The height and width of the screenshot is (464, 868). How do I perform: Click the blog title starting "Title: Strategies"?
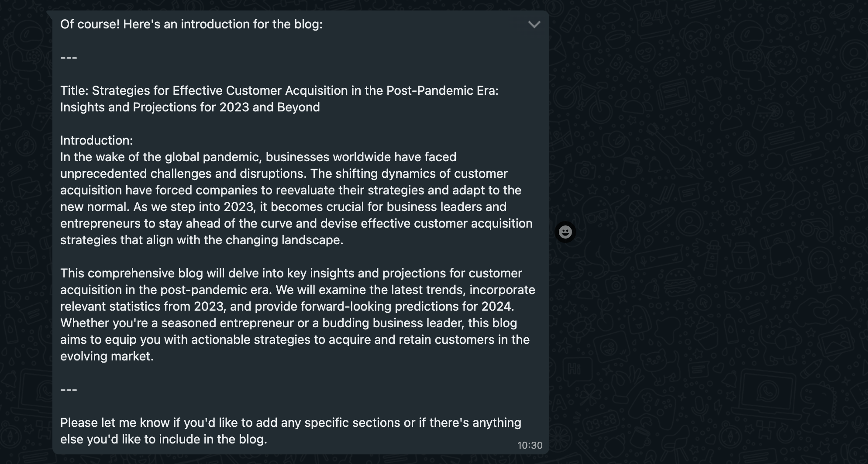[x=279, y=91]
